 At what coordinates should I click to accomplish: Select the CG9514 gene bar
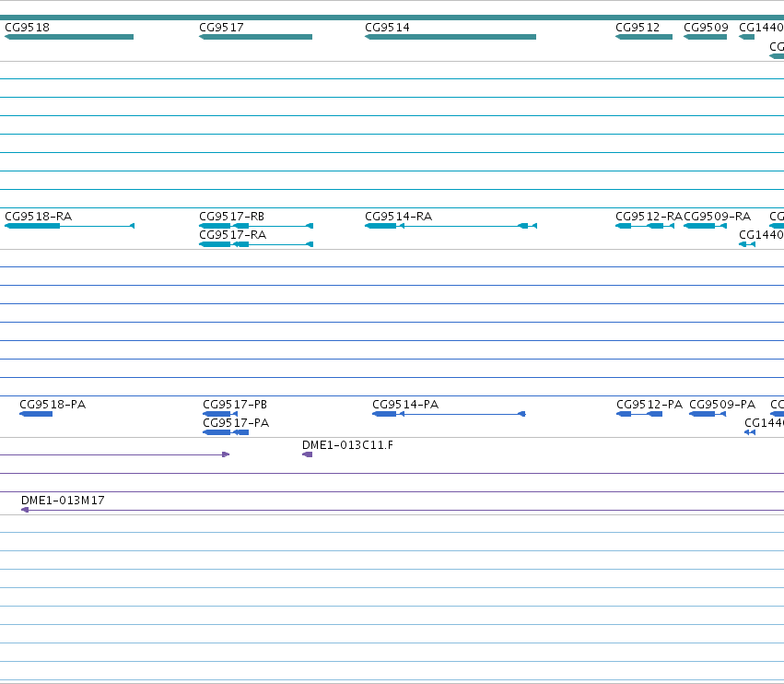point(451,37)
